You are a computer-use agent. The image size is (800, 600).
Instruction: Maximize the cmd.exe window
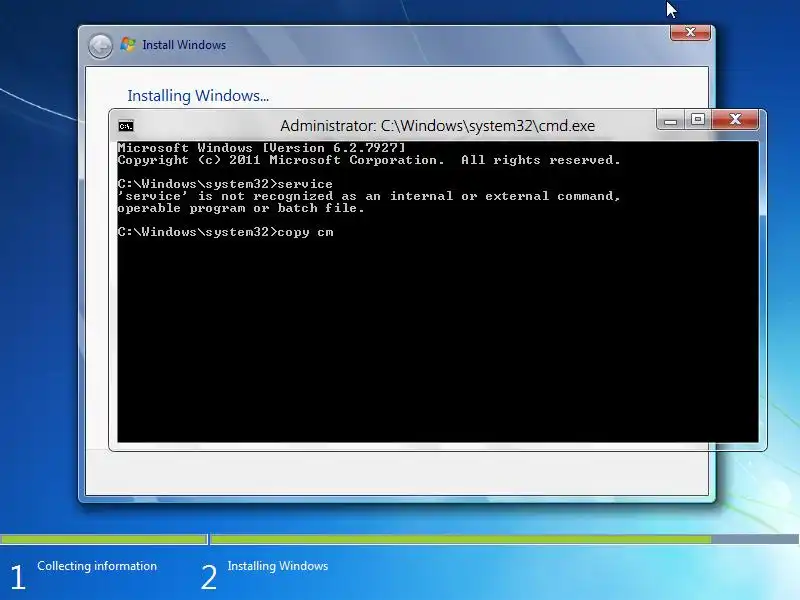point(697,120)
